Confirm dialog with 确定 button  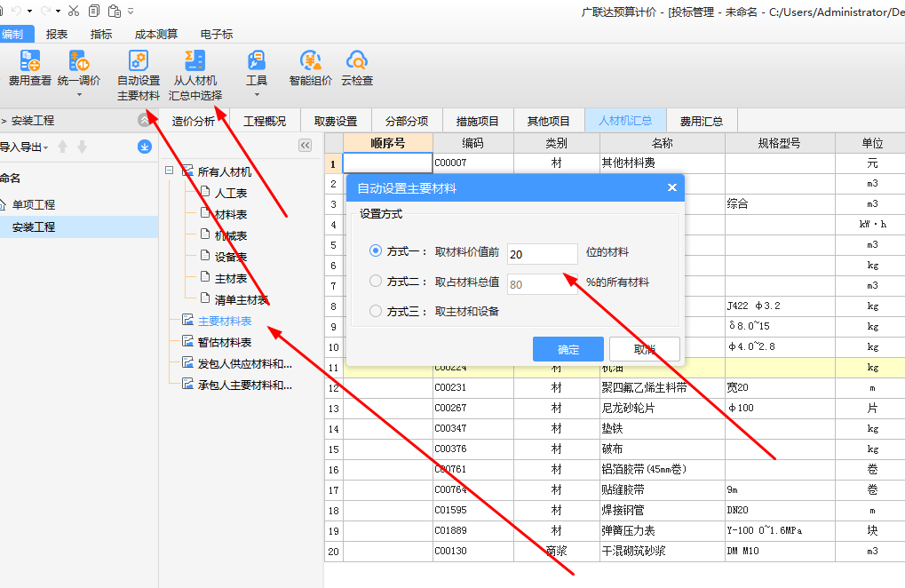[568, 349]
